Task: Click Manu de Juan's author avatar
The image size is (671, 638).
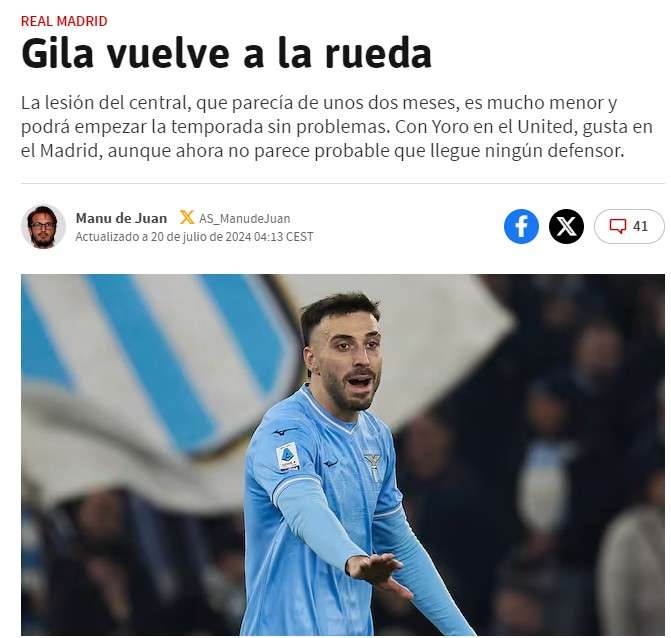Action: (43, 227)
